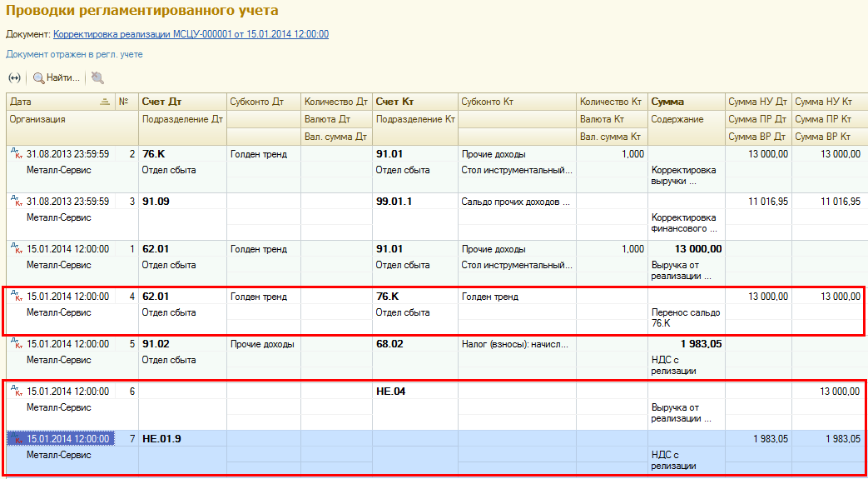Select the Корректировка выручки ... content cell
This screenshot has width=868, height=479.
(687, 175)
